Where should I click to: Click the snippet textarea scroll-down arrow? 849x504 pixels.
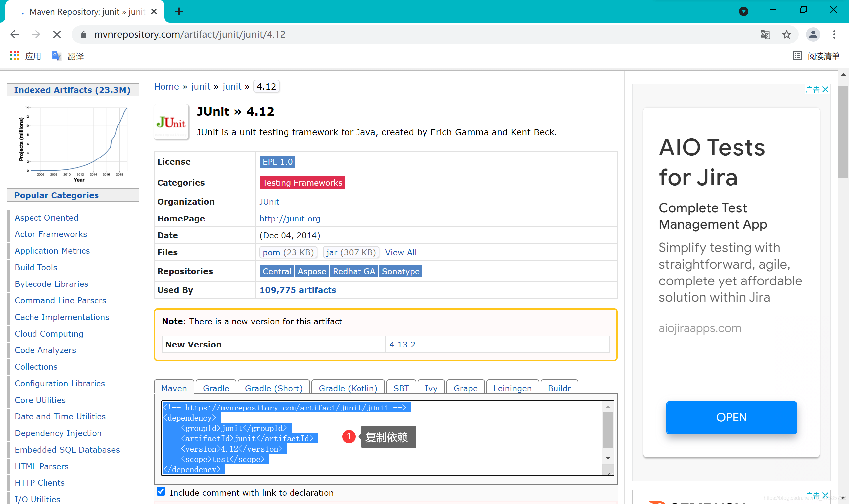[x=608, y=458]
